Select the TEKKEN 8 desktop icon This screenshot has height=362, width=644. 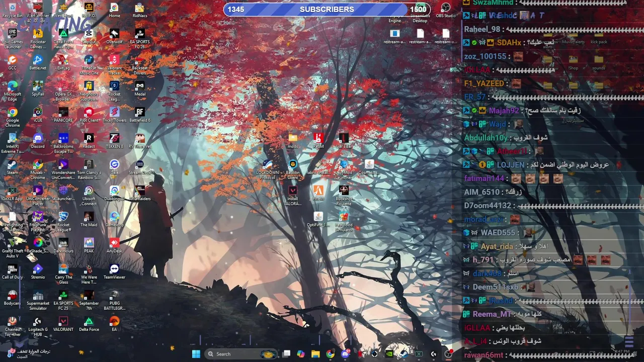pos(114,141)
